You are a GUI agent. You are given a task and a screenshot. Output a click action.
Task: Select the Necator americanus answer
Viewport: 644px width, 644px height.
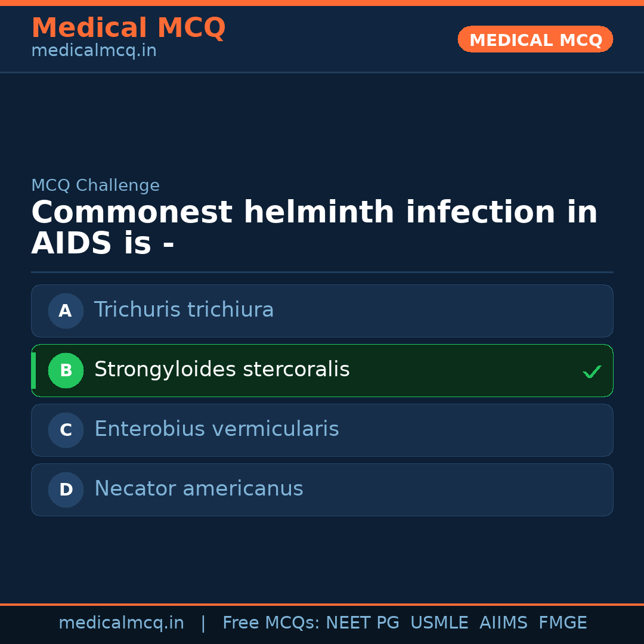click(199, 489)
